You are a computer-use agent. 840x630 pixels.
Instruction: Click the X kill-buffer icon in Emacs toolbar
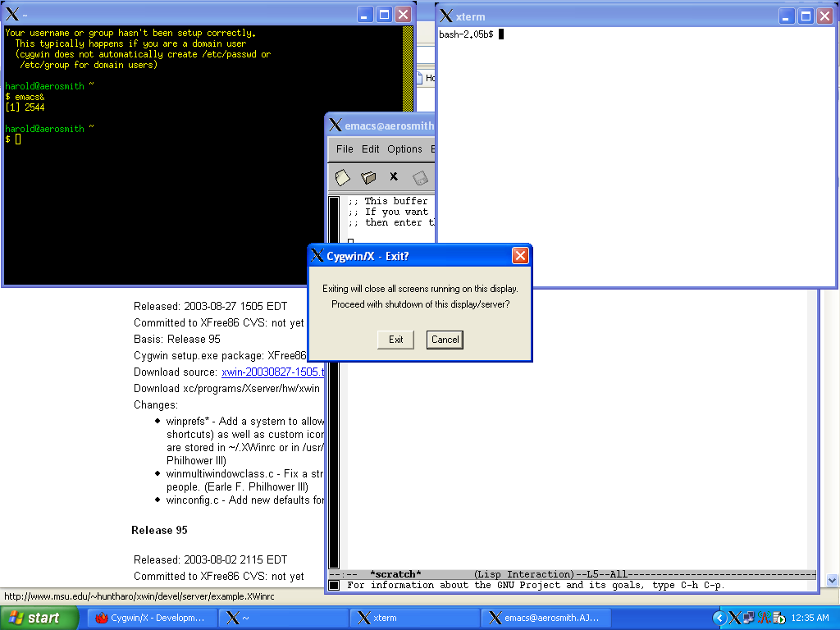[394, 176]
